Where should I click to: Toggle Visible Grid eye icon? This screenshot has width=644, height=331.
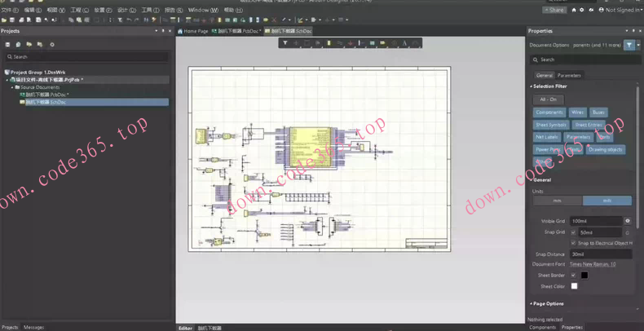tap(628, 221)
